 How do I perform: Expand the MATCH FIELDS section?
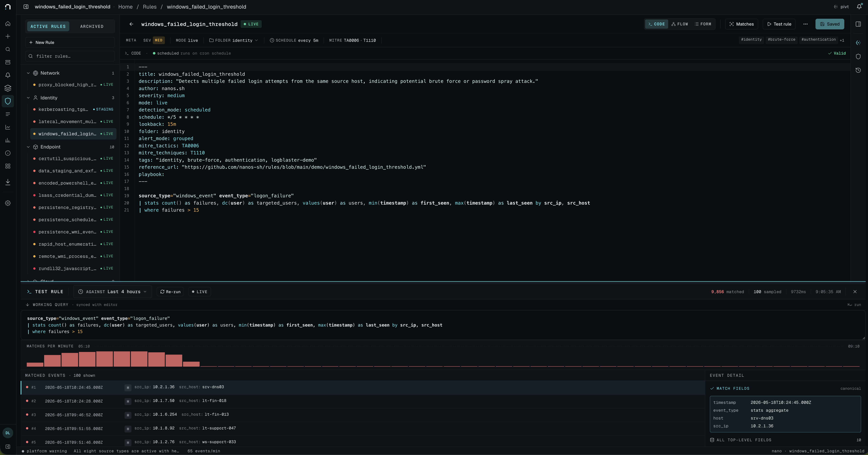pyautogui.click(x=730, y=388)
